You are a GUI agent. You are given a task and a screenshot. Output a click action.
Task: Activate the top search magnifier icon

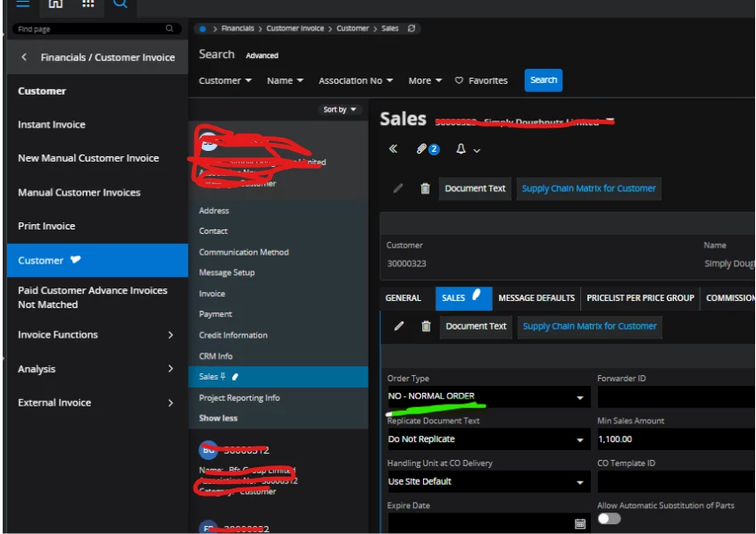pyautogui.click(x=120, y=4)
